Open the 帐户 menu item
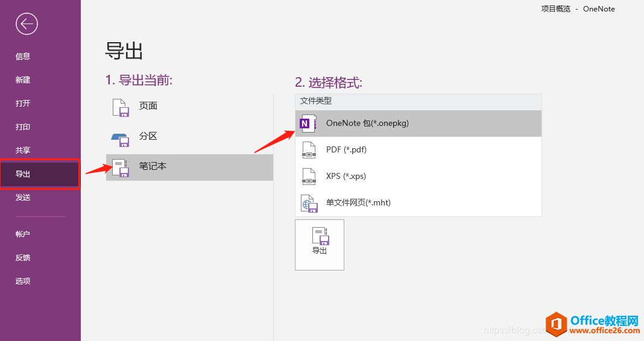 pyautogui.click(x=23, y=234)
